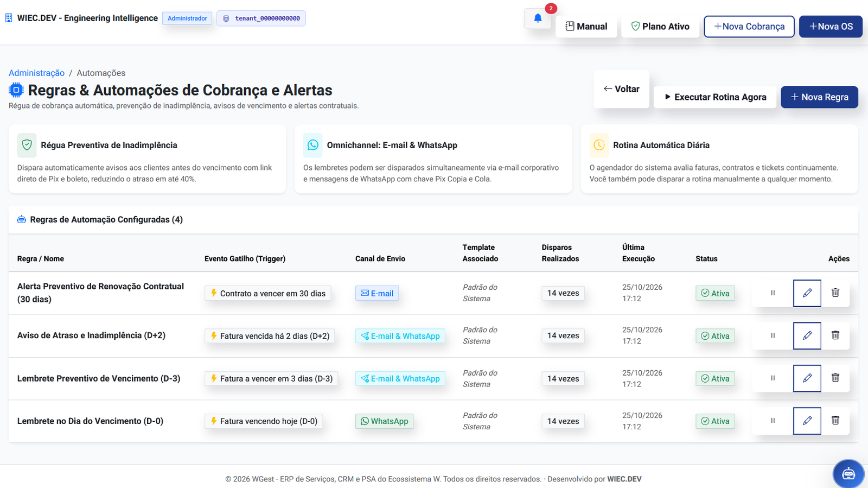
Task: Open the Administração breadcrumb link
Action: click(x=36, y=73)
